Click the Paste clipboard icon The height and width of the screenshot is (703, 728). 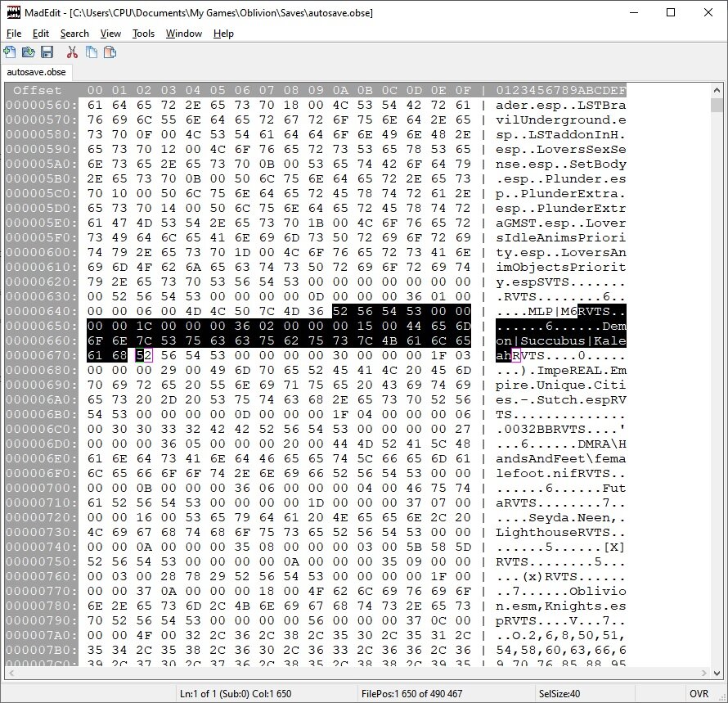110,52
